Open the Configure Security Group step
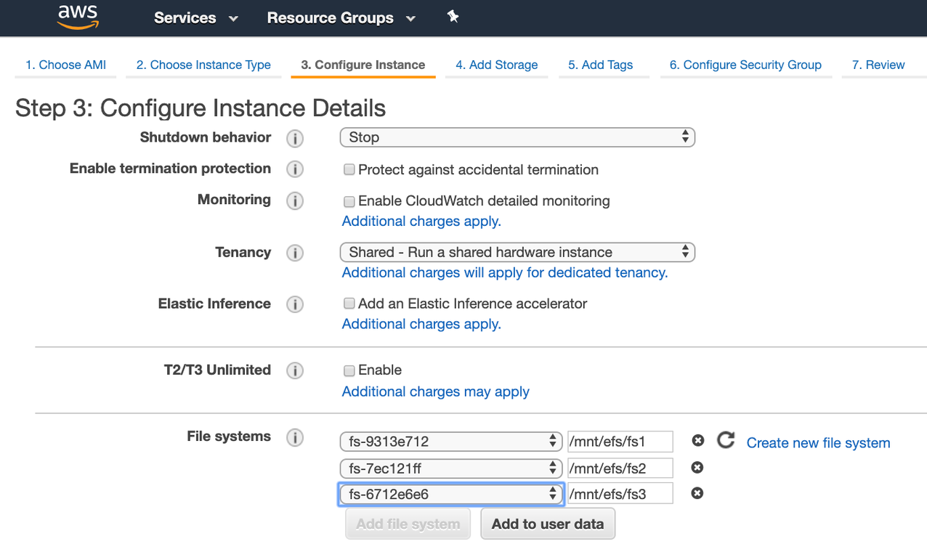Screen dimensions: 927x560 click(x=745, y=65)
